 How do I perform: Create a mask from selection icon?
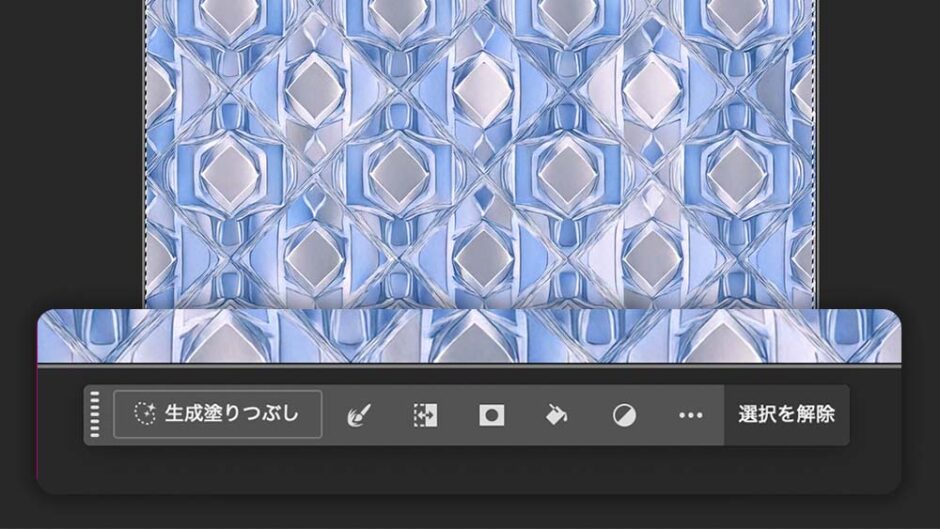click(x=491, y=415)
